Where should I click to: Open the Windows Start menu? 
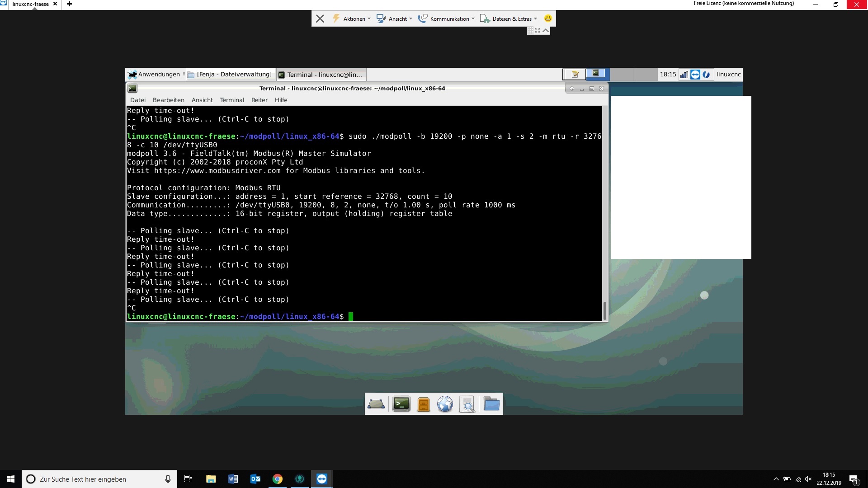[11, 479]
